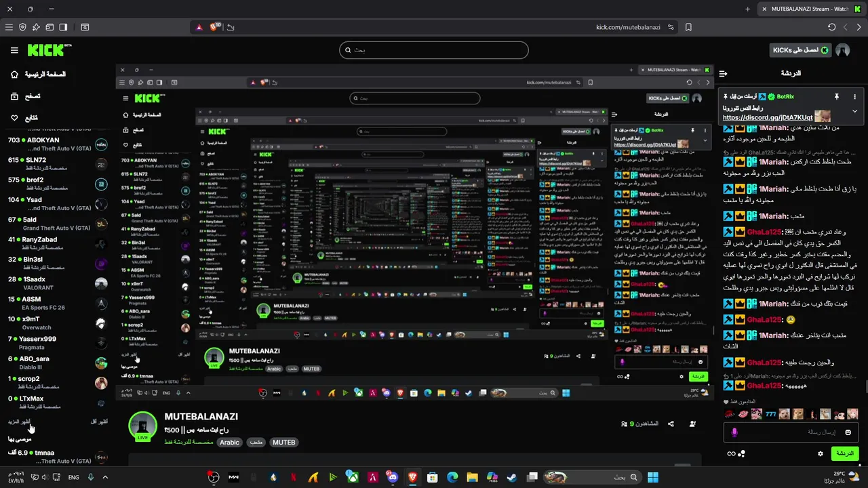
Task: Open x9mT Overwatch channel
Action: 58,323
